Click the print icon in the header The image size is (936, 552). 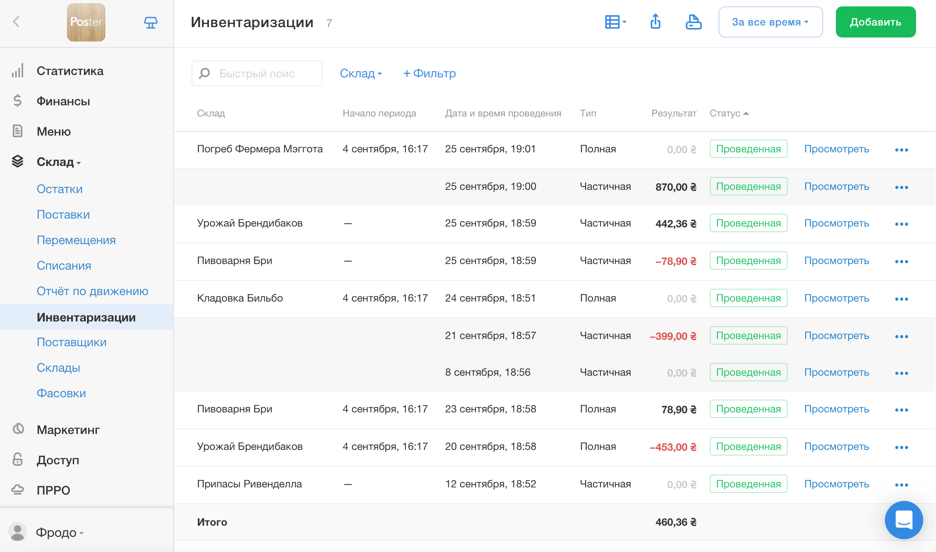coord(693,22)
